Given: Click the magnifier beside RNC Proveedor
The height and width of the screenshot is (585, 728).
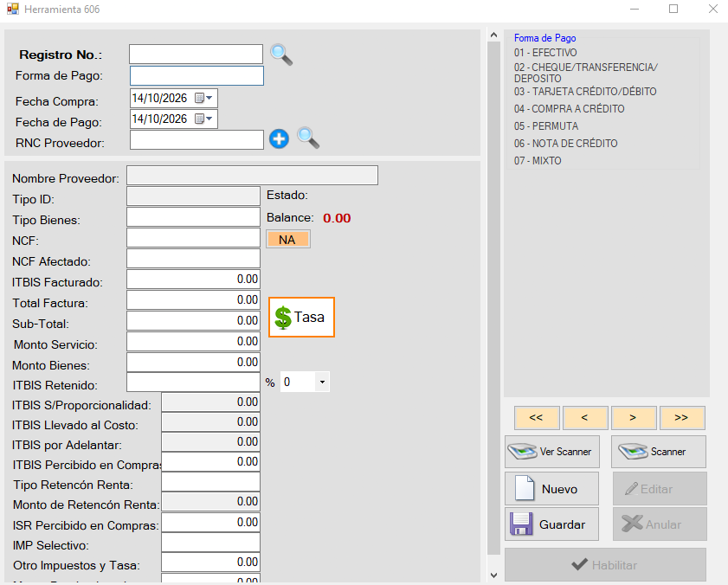Looking at the screenshot, I should [308, 138].
